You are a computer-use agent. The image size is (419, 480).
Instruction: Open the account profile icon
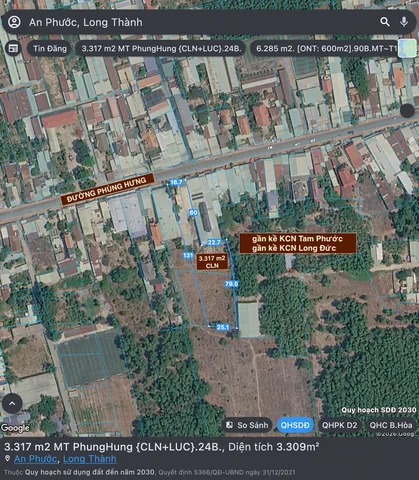(14, 22)
